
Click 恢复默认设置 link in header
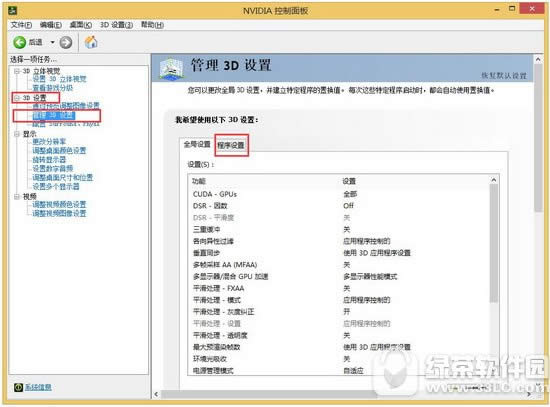coord(504,75)
